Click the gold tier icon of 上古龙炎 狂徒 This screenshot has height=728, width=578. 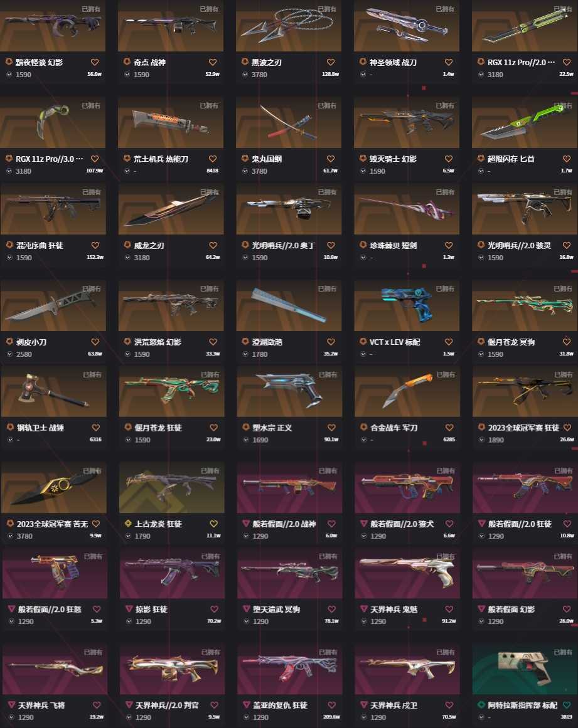(128, 523)
